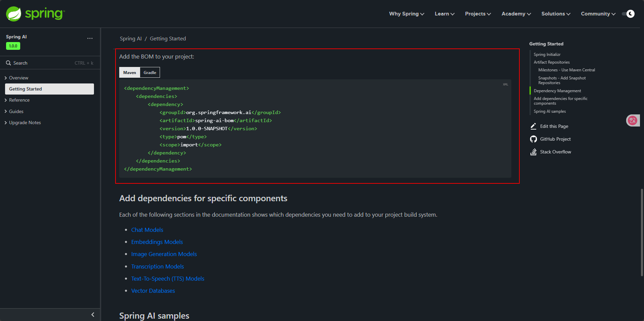Switch to the Gradle tab
Screen dimensions: 644x321
[150, 72]
